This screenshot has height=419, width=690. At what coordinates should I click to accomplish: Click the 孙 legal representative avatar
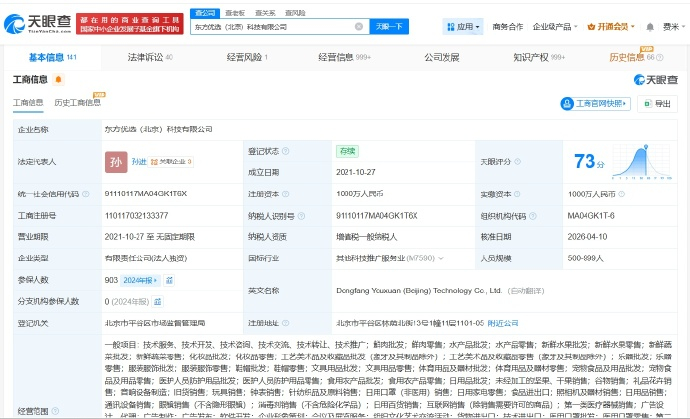116,160
